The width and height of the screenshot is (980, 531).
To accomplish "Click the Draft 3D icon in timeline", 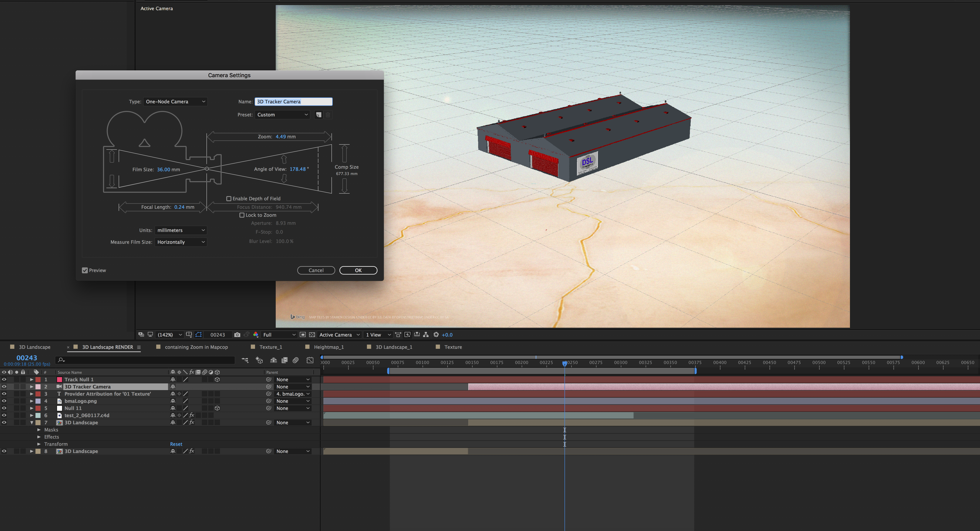I will tap(259, 360).
